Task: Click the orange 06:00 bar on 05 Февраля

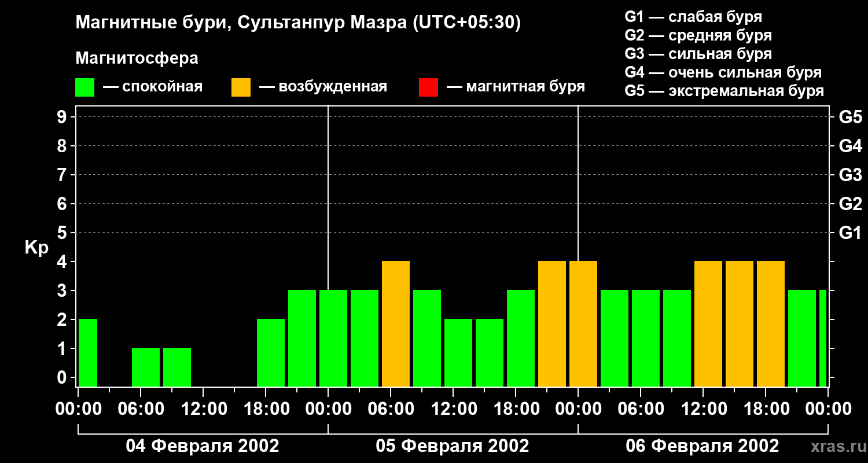Action: coord(396,324)
